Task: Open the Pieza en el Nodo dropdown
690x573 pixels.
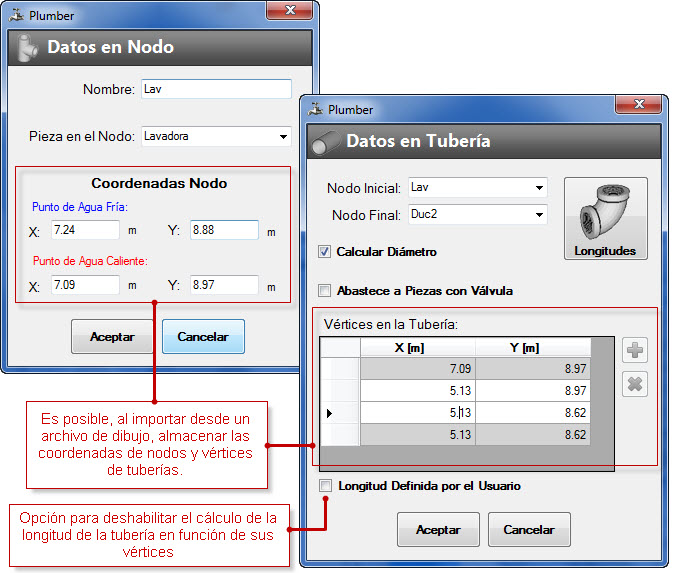Action: point(283,136)
